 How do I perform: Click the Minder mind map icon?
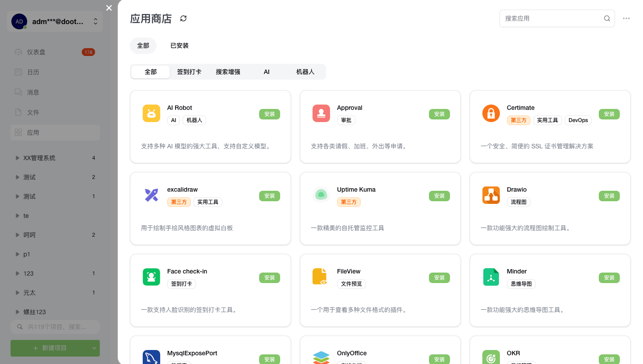pyautogui.click(x=491, y=277)
